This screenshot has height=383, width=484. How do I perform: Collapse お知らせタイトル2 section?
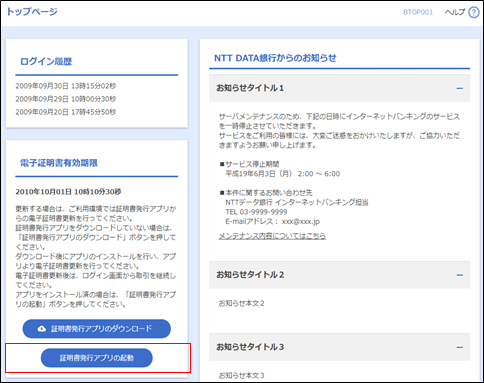pos(460,275)
